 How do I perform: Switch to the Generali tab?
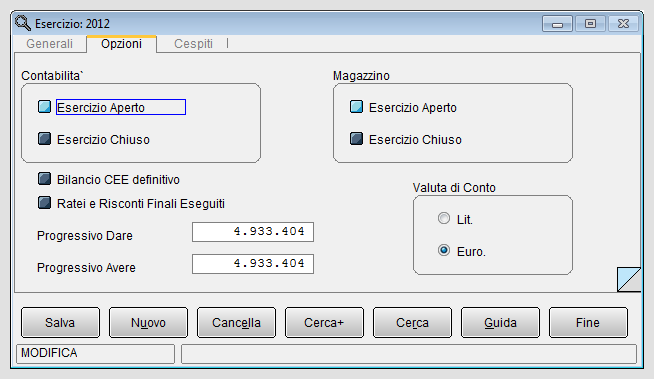click(49, 44)
